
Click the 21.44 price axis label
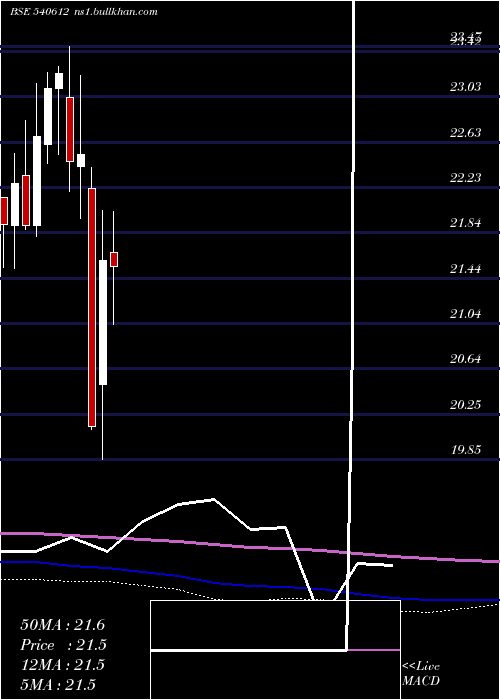(x=466, y=268)
